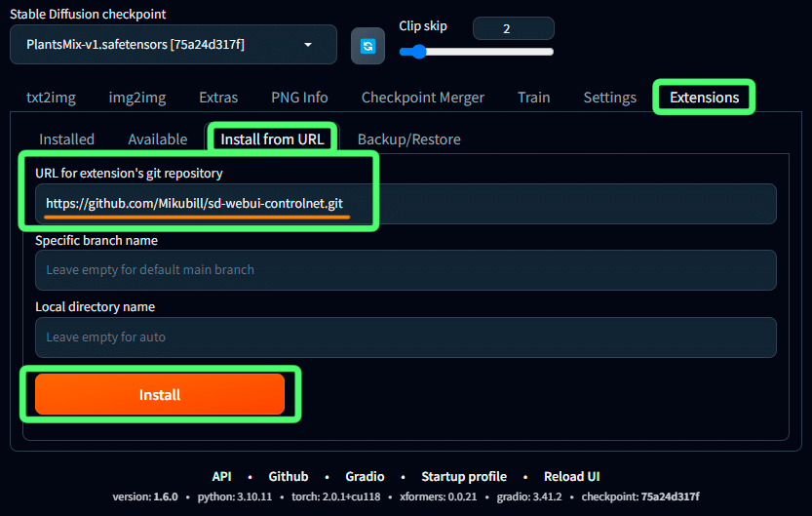This screenshot has width=812, height=516.
Task: Click the 'xformers: 0.0.21' footer text
Action: tap(438, 496)
